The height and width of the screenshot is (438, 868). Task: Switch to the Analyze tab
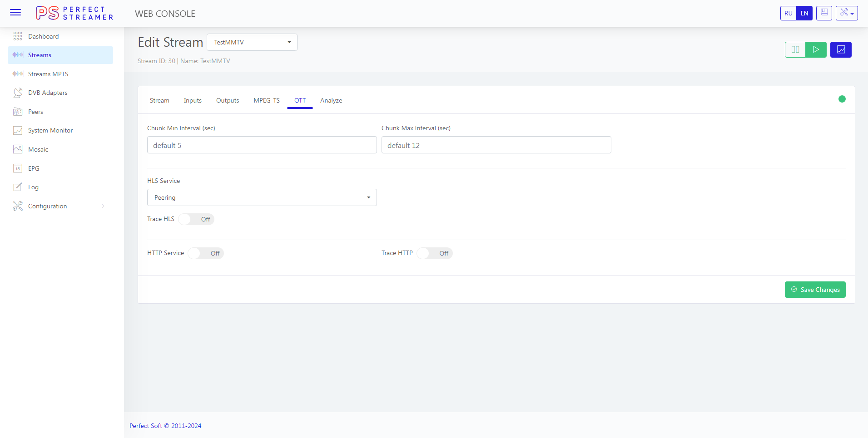(x=331, y=100)
